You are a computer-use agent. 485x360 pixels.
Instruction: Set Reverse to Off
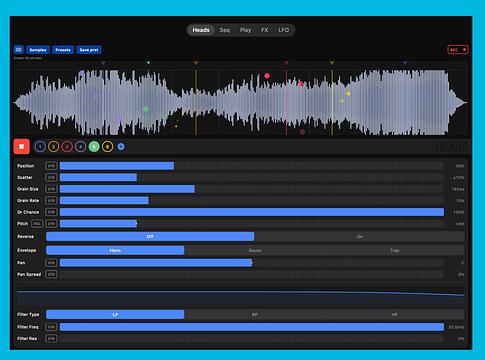click(x=150, y=237)
